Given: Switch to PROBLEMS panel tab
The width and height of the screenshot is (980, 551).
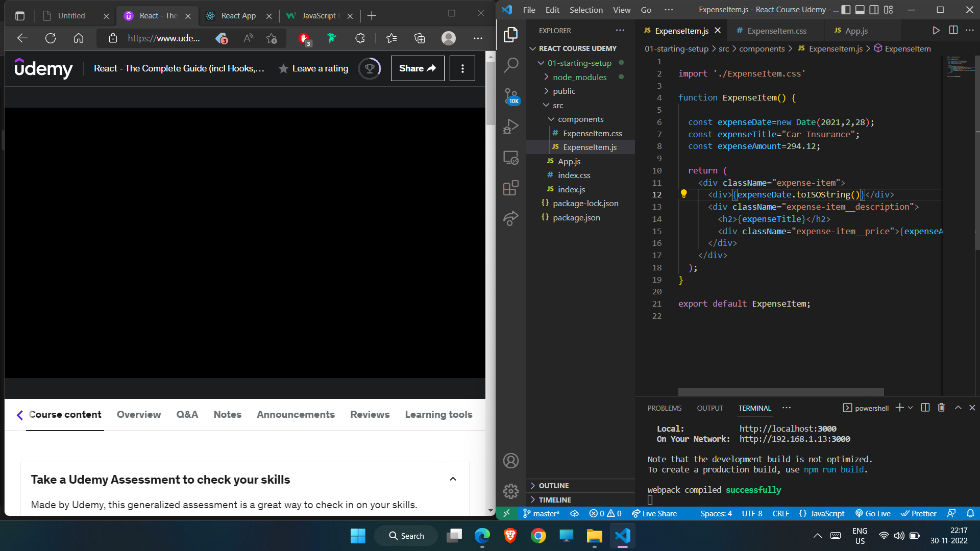Looking at the screenshot, I should 664,408.
